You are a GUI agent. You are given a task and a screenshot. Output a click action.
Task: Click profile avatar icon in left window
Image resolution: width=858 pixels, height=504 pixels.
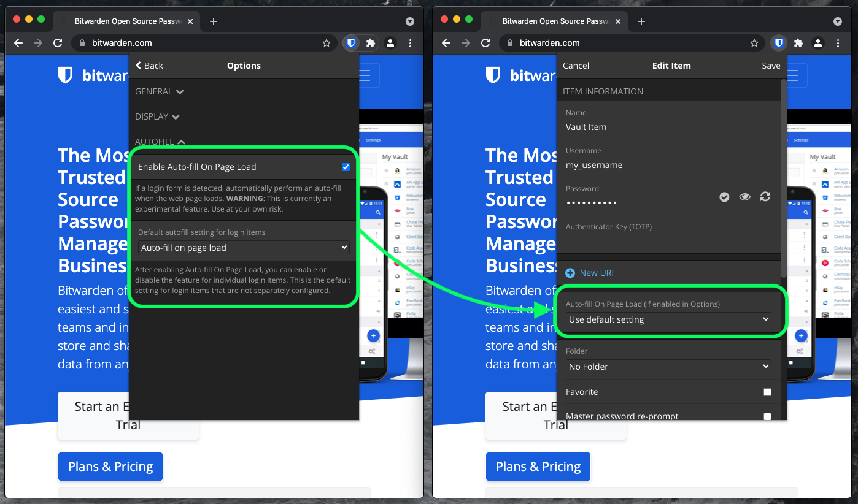point(390,43)
